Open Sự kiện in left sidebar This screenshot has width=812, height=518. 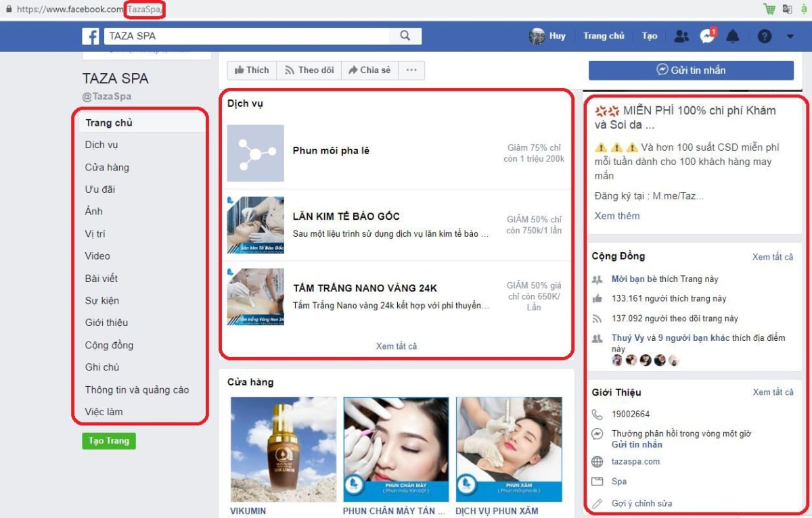pos(101,300)
